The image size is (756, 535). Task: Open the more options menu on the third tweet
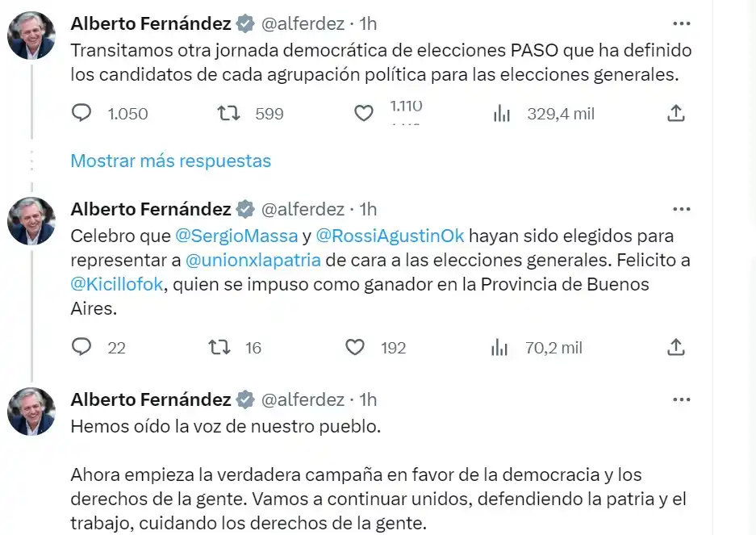(682, 399)
